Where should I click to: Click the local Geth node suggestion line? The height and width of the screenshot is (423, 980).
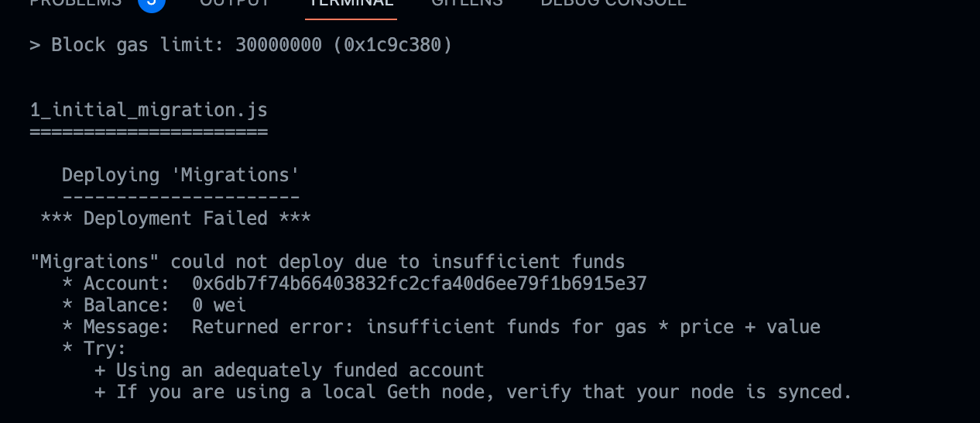click(x=484, y=392)
